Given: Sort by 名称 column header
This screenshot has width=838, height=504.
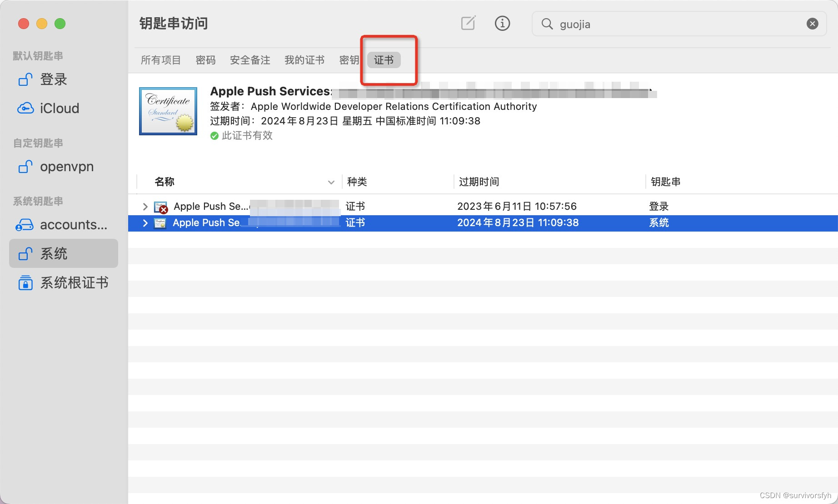Looking at the screenshot, I should pos(165,182).
